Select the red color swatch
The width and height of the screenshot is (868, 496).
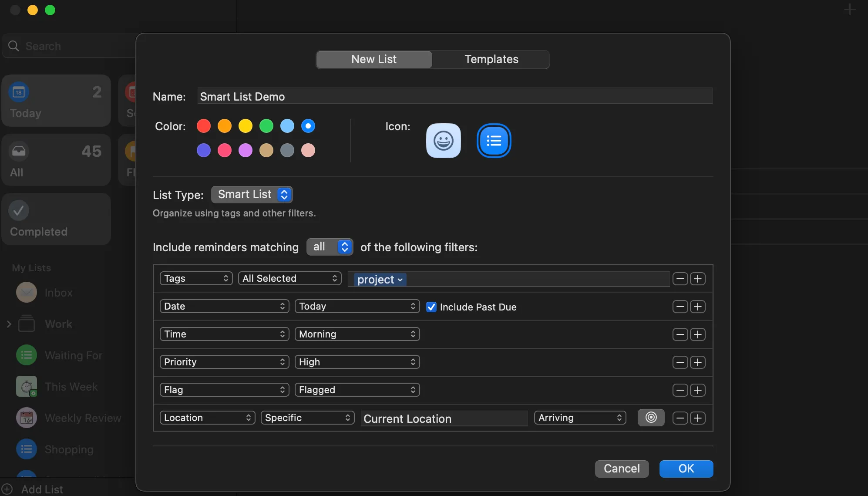(203, 126)
